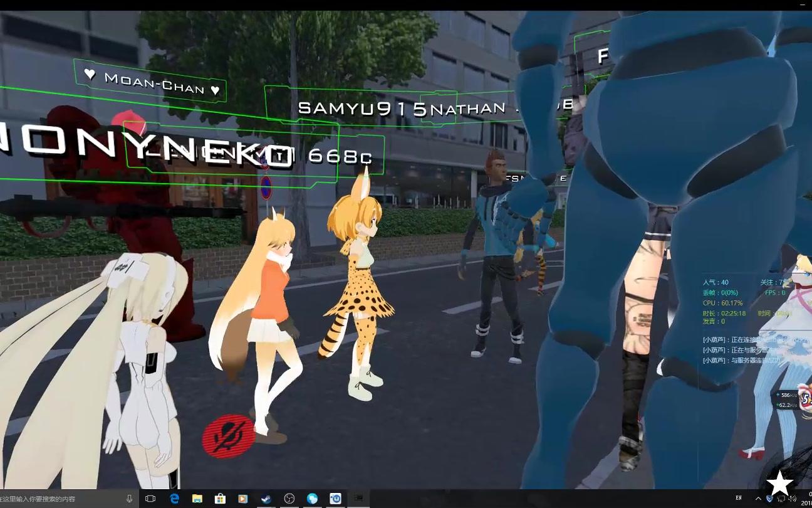This screenshot has height=508, width=812.
Task: Switch to OBS Studio on the taskbar
Action: (x=289, y=499)
